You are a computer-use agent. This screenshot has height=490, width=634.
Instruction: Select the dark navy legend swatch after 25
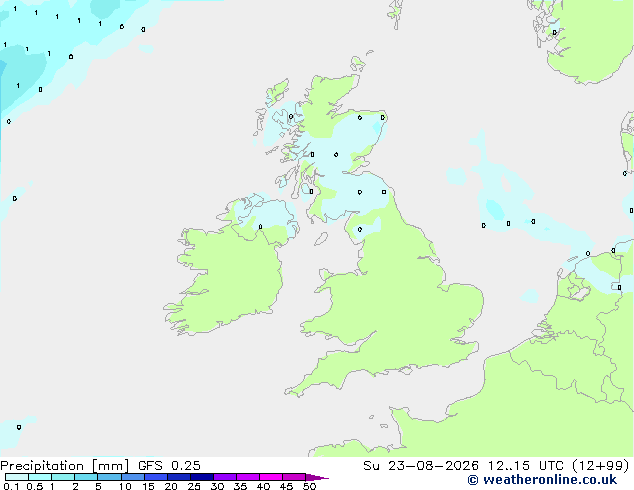202,477
